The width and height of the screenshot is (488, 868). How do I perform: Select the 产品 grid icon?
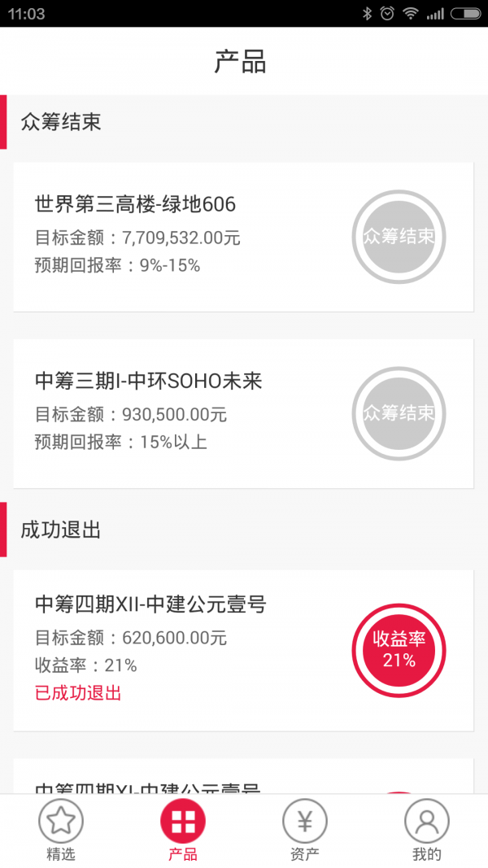(x=183, y=822)
